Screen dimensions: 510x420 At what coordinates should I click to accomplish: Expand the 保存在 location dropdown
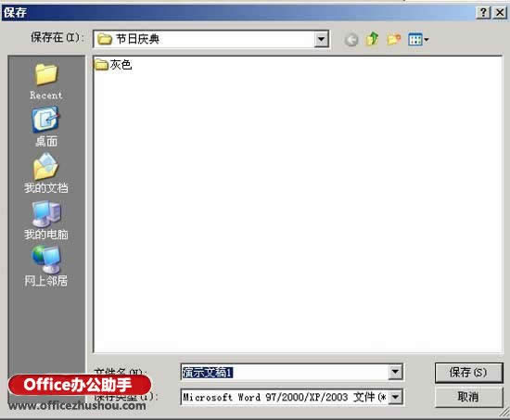click(x=321, y=39)
